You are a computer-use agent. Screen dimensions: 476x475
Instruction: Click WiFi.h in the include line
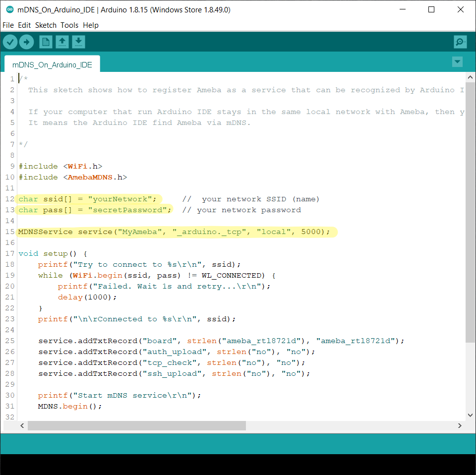[x=83, y=166]
